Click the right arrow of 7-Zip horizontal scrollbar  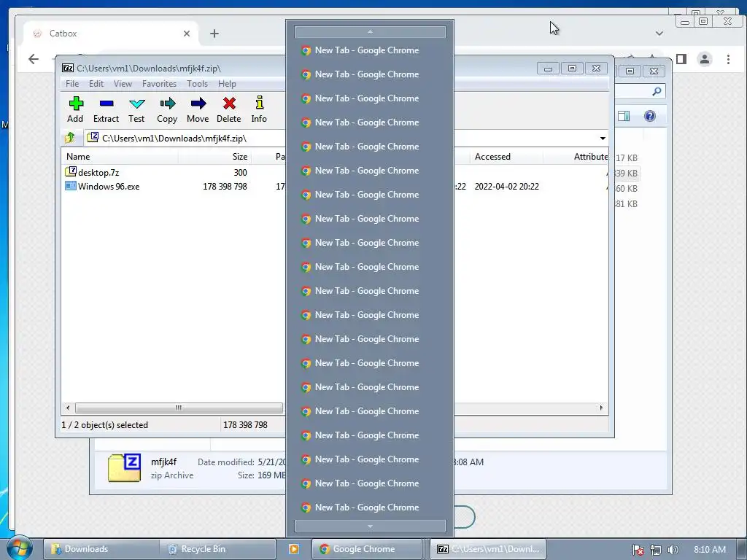tap(601, 408)
